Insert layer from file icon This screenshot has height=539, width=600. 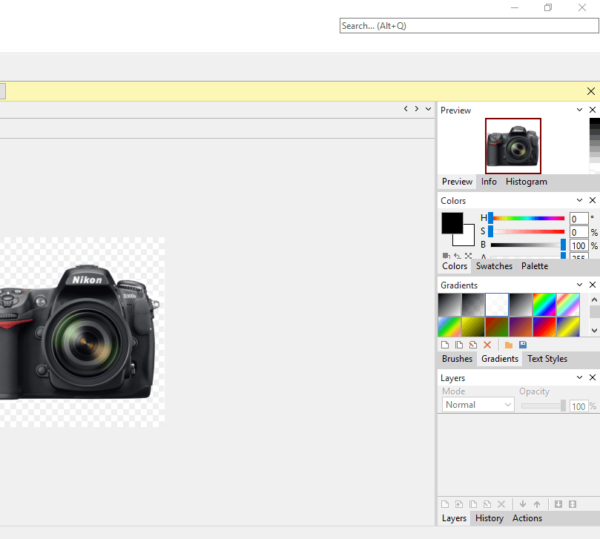click(459, 504)
